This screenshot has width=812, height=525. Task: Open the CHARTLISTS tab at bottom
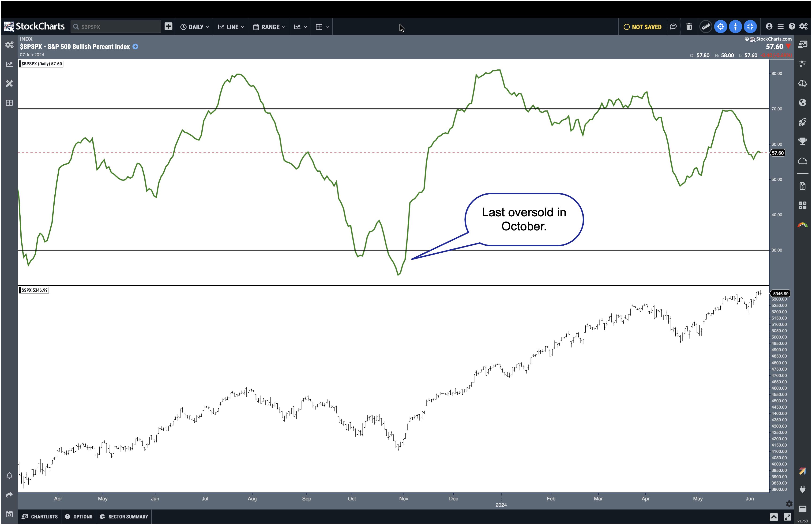(40, 517)
